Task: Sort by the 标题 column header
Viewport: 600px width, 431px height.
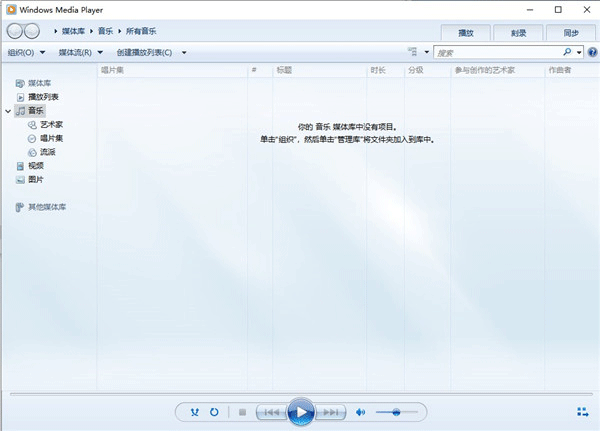Action: tap(319, 70)
